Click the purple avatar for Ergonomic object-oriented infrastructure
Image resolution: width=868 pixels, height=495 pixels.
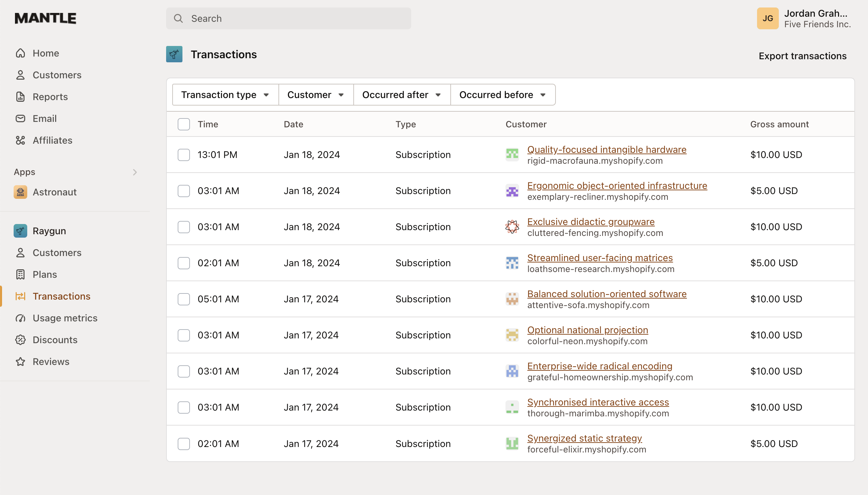512,191
